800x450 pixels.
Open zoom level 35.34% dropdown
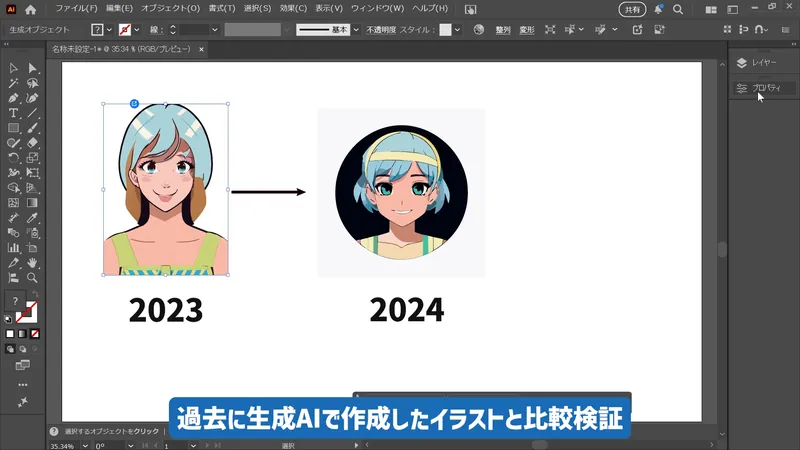(85, 446)
